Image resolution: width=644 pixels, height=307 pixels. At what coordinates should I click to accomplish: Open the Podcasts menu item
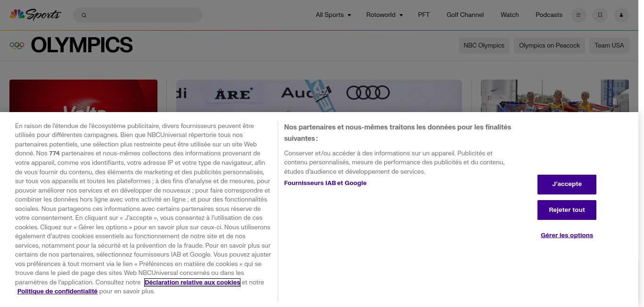549,15
